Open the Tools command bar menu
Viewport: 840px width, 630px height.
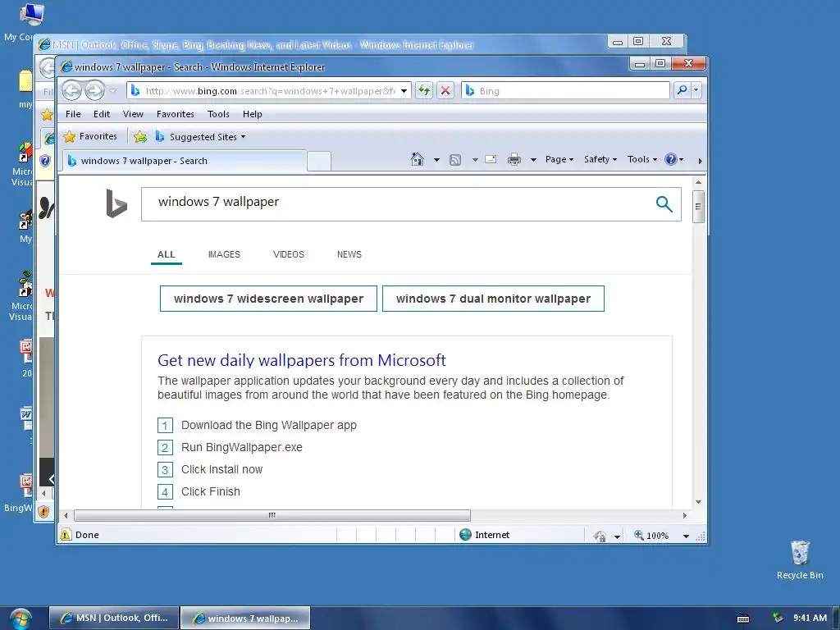click(x=642, y=159)
